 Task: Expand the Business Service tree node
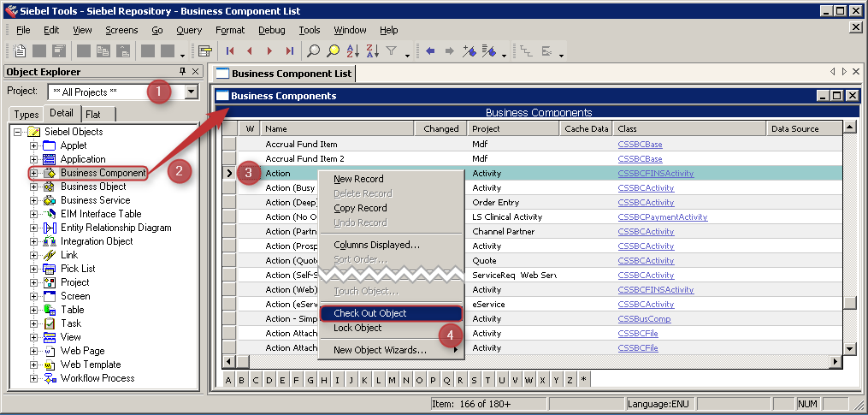point(33,200)
